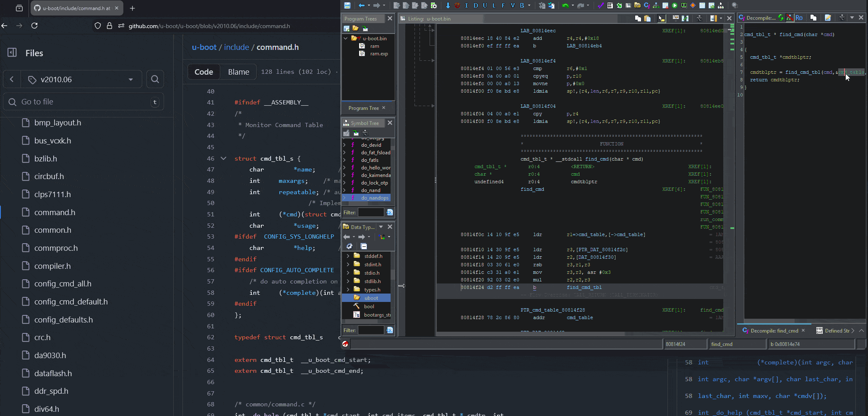Collapse all in Data Type Manager

point(364,246)
